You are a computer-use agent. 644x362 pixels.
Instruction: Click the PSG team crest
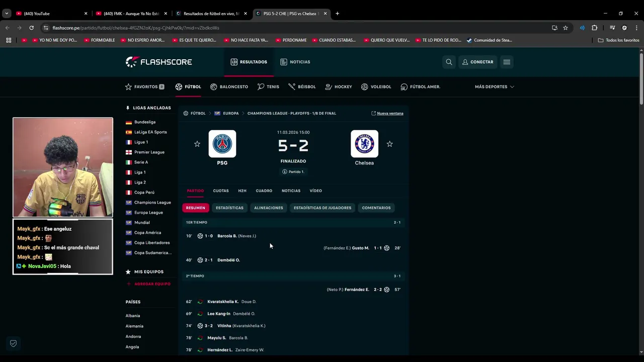222,144
